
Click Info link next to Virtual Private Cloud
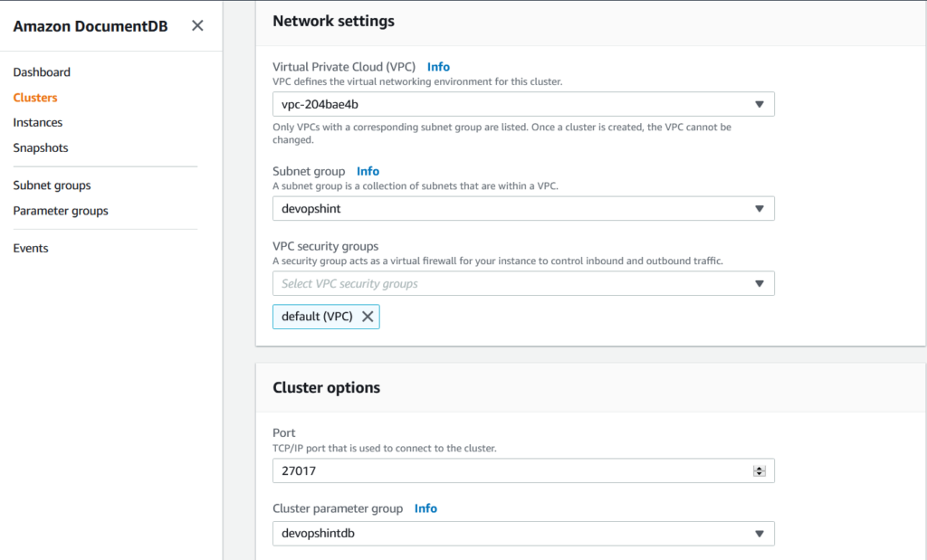click(x=438, y=67)
